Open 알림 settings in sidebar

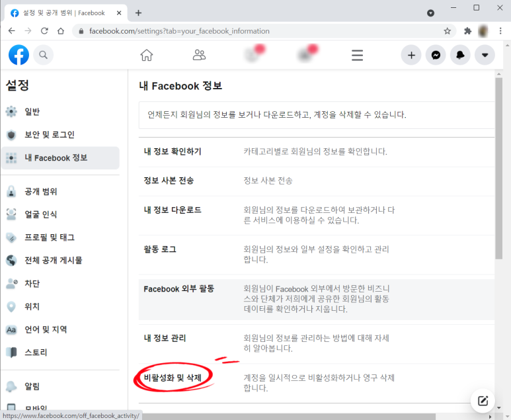point(60,386)
